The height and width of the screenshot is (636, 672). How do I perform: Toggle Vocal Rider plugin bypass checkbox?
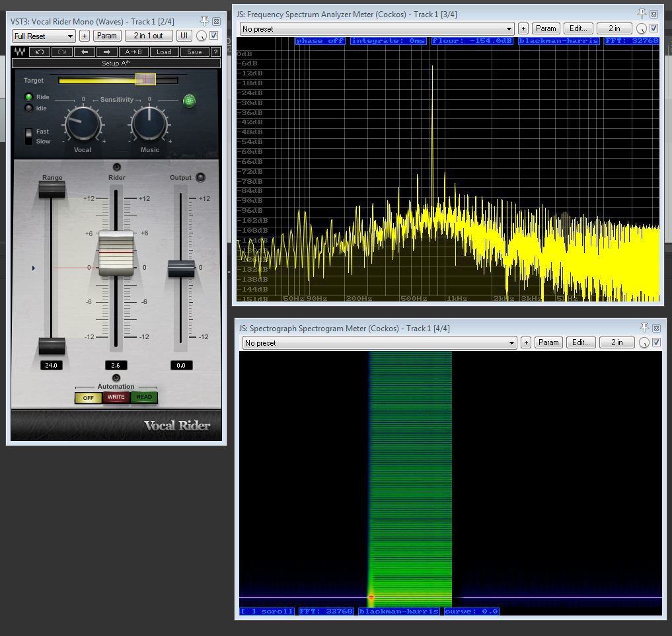[214, 36]
